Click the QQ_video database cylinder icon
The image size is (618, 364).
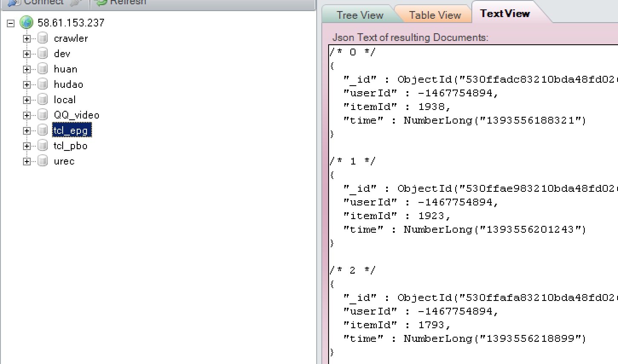[x=43, y=115]
